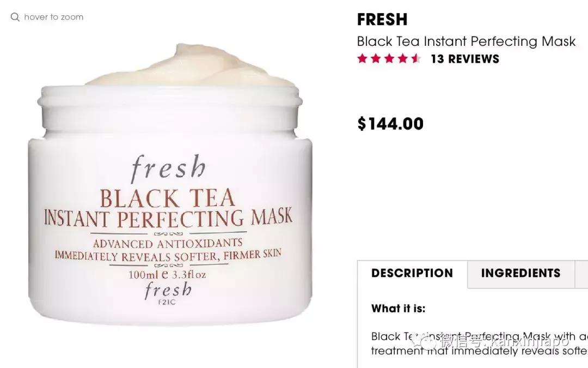Click the mask jar product image
This screenshot has height=368, width=588.
pos(170,184)
